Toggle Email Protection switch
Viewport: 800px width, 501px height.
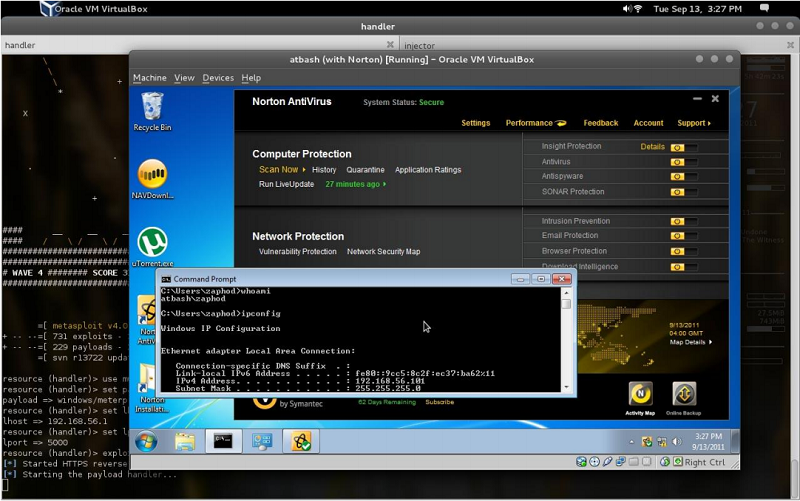684,236
